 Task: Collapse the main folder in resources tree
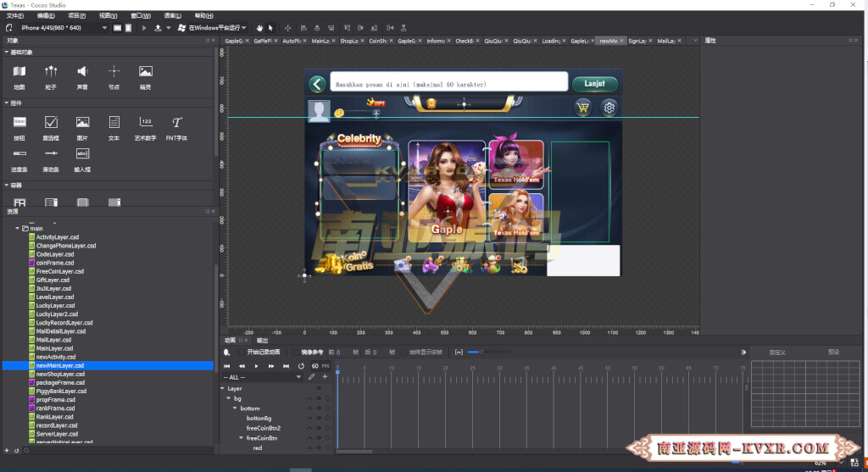(17, 228)
